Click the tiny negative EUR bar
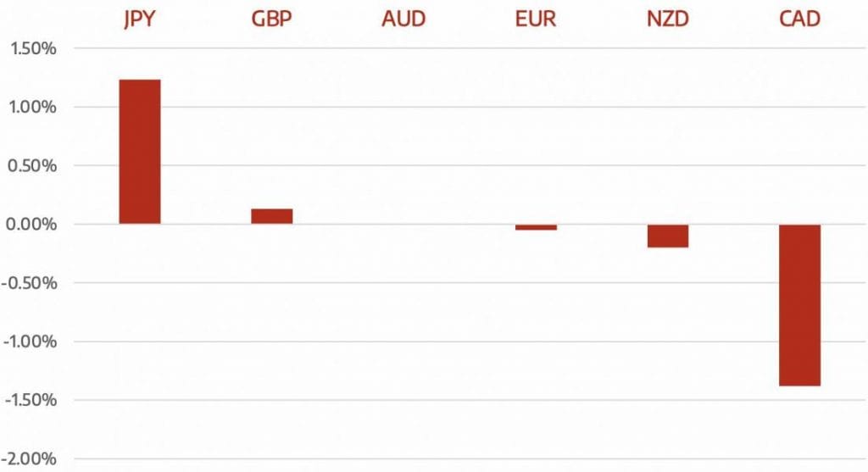This screenshot has height=472, width=868. [536, 227]
